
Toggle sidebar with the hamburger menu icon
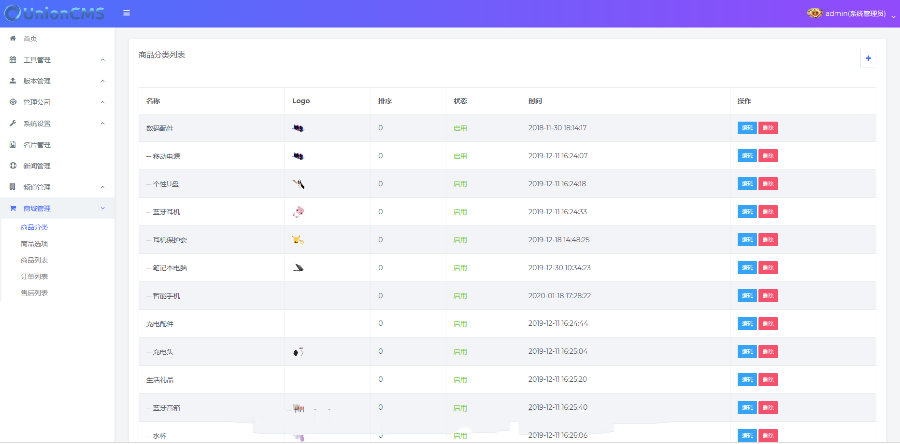point(126,13)
